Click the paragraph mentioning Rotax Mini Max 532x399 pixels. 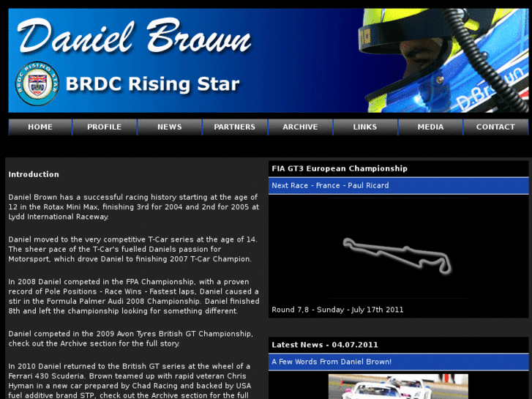(x=133, y=206)
